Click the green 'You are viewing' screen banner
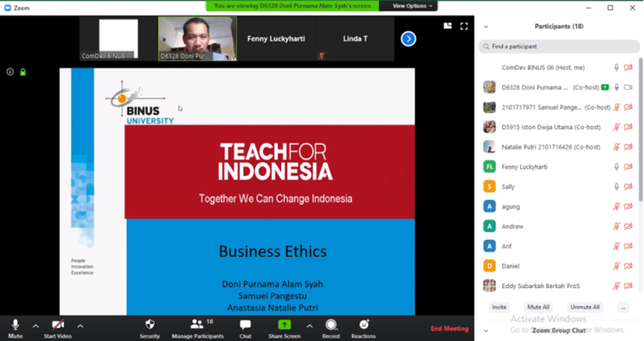This screenshot has width=644, height=341. [292, 6]
